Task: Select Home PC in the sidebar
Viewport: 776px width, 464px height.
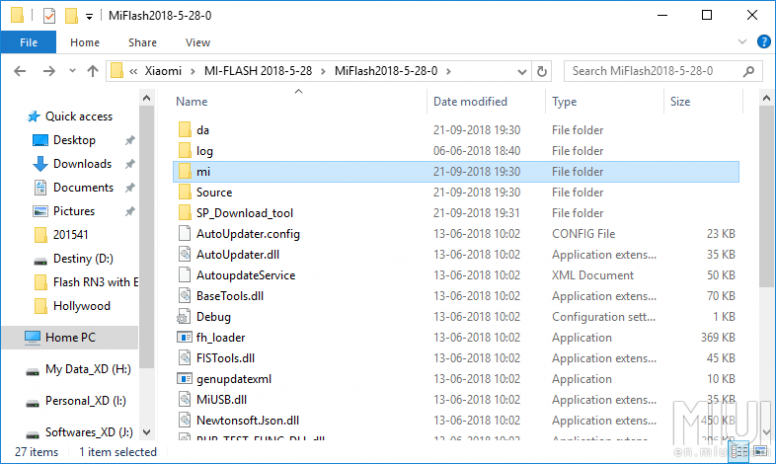Action: coord(70,338)
